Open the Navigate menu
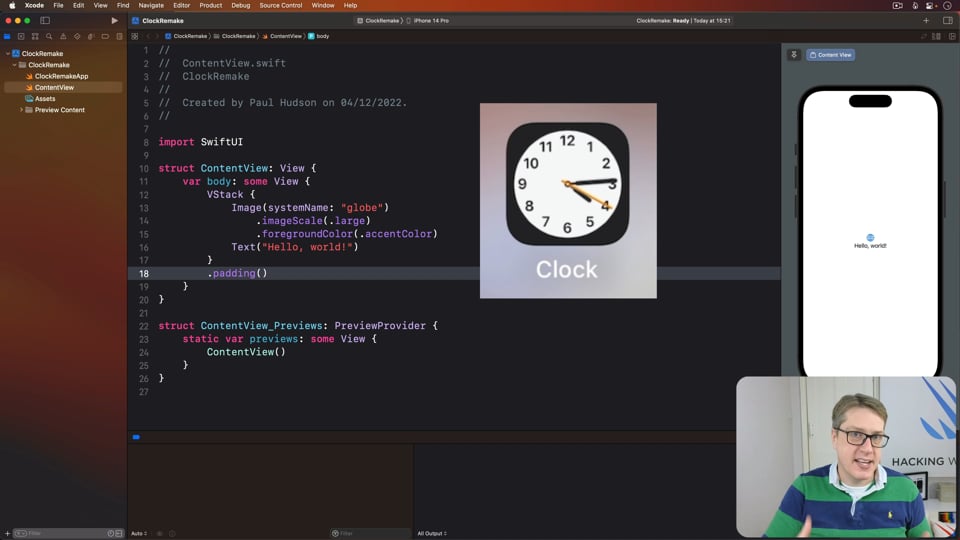The image size is (960, 540). pyautogui.click(x=151, y=5)
